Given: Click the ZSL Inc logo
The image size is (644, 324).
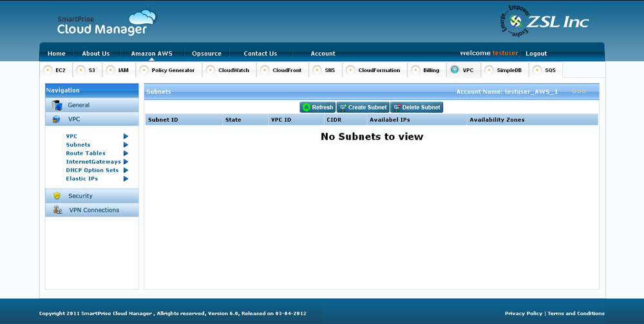Looking at the screenshot, I should [x=545, y=21].
